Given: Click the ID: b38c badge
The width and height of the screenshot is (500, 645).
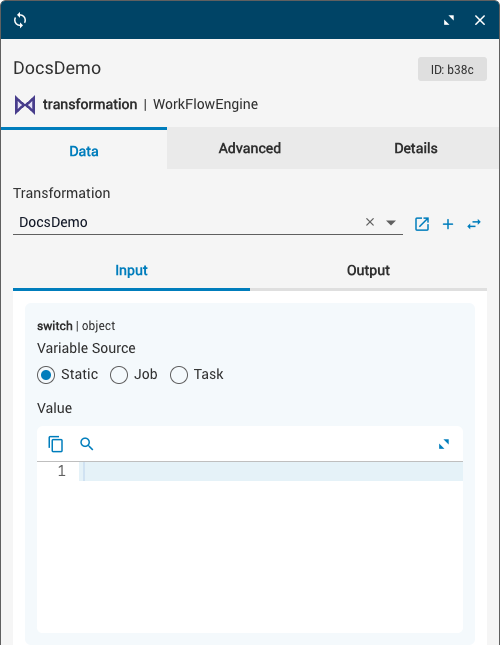Looking at the screenshot, I should click(452, 69).
